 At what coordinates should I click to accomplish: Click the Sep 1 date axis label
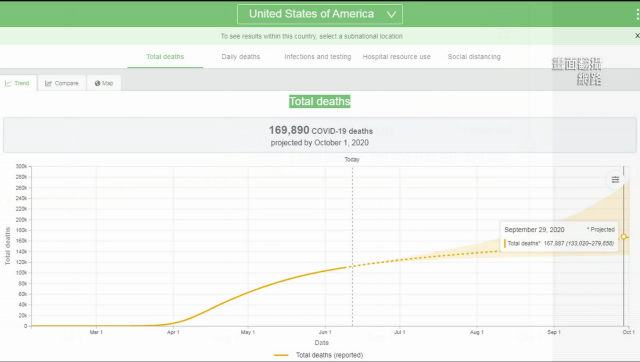pos(554,333)
